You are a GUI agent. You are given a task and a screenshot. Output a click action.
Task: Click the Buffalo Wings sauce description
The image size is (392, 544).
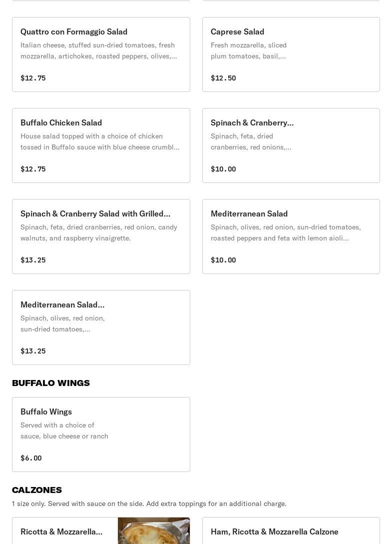64,430
